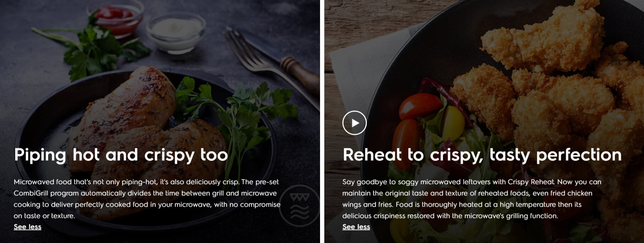The image size is (644, 243).
Task: Select the Crispy Reheat description paragraph
Action: pyautogui.click(x=472, y=199)
